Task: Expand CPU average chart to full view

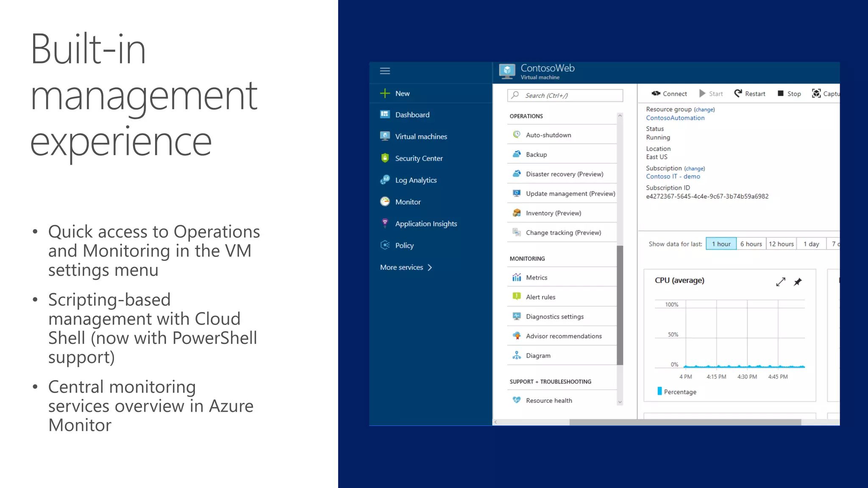Action: tap(781, 282)
